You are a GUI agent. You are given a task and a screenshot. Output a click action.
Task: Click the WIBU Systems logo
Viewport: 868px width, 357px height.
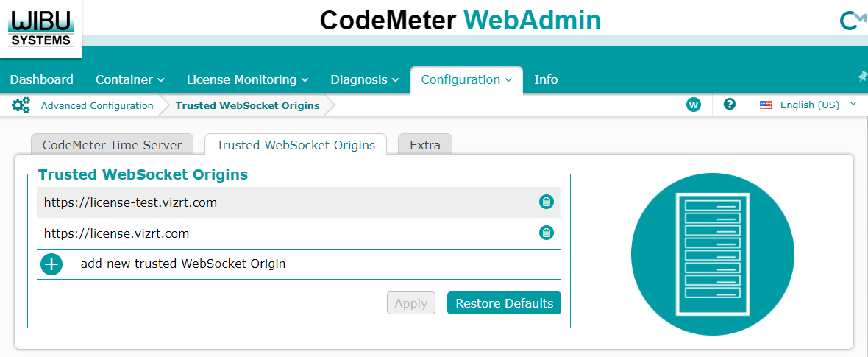pos(40,27)
